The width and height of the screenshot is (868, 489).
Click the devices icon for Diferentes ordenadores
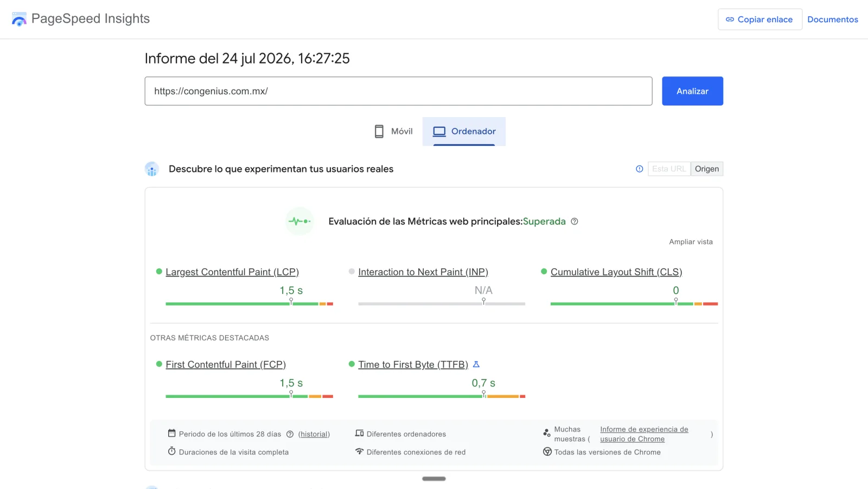pos(359,433)
